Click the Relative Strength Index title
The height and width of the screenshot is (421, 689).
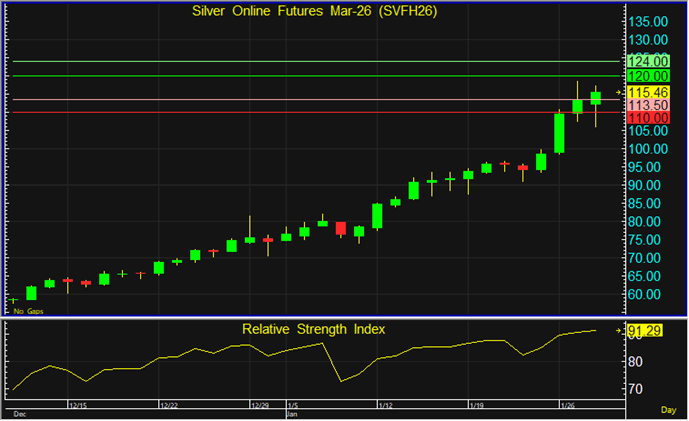313,328
